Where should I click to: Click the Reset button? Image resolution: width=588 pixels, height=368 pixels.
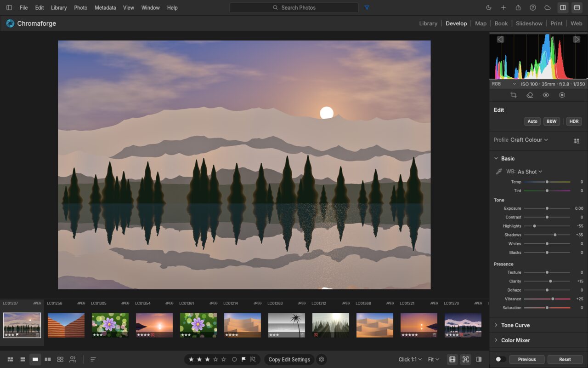pos(565,359)
